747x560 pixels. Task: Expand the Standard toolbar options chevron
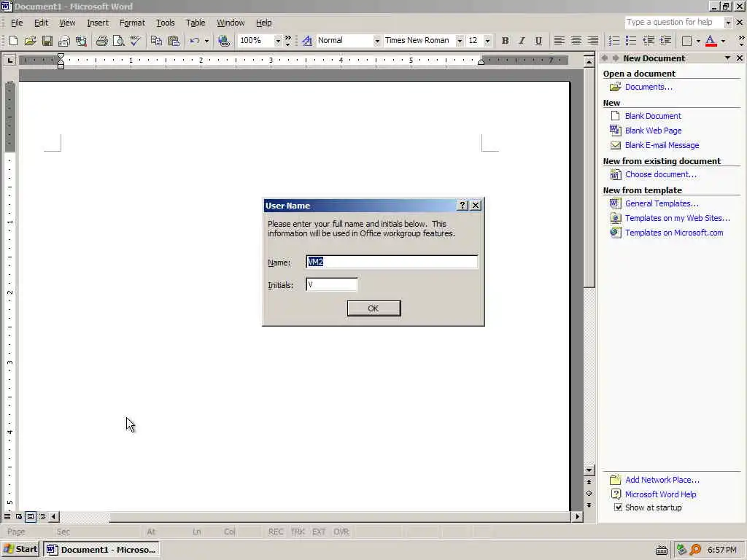point(287,41)
